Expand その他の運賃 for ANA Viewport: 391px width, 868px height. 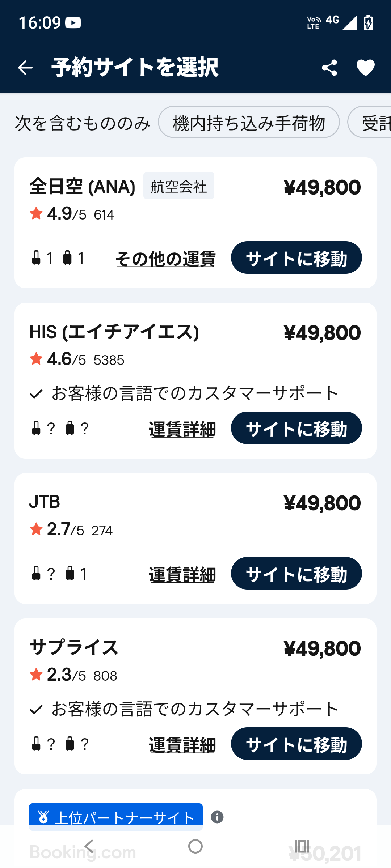tap(165, 259)
